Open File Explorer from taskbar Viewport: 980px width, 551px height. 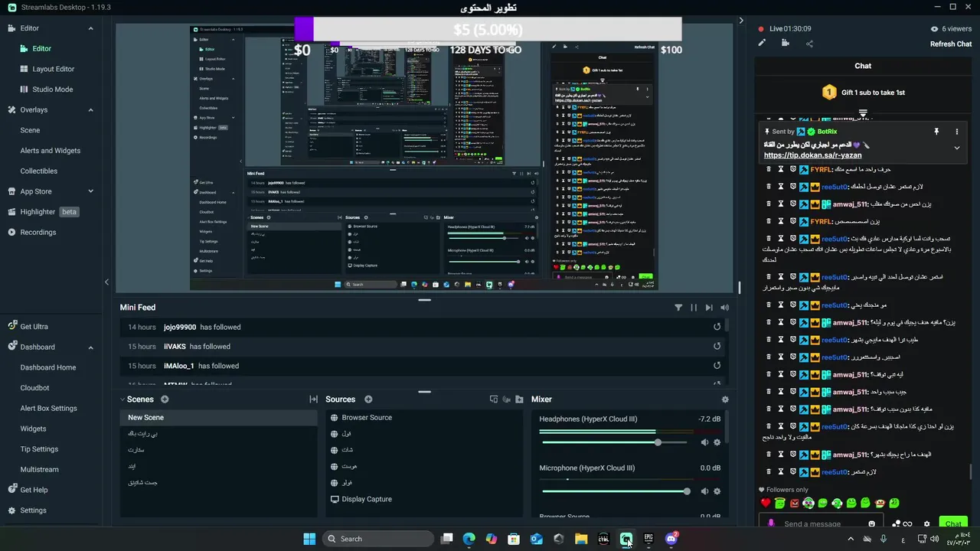[x=581, y=539]
